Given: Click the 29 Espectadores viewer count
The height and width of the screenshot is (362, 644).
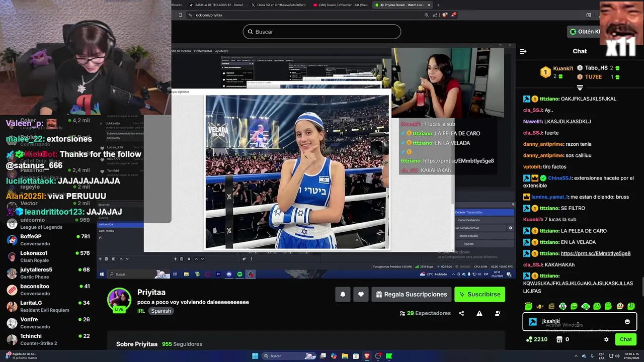Looking at the screenshot, I should point(425,313).
